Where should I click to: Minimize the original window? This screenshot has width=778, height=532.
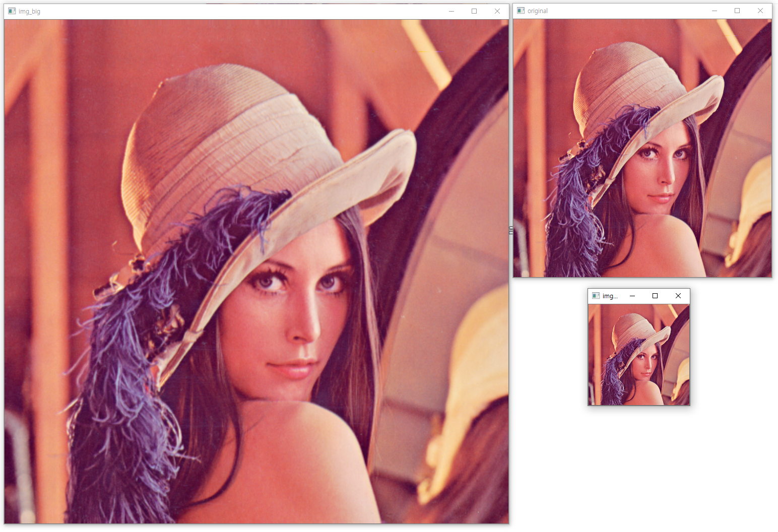(715, 11)
